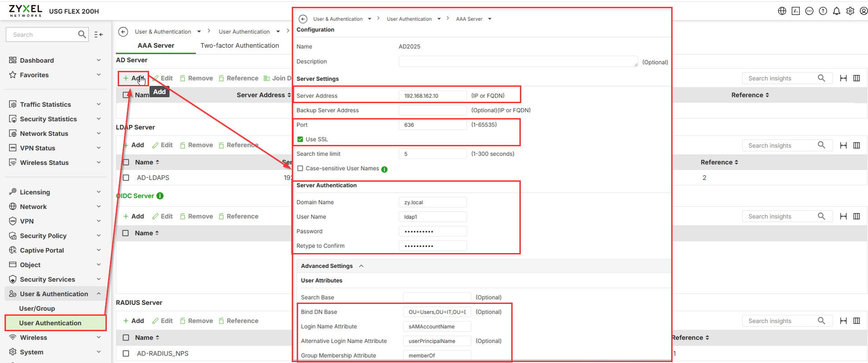Click the OIDC Server search insights magnifier
868x363 pixels.
pyautogui.click(x=822, y=216)
